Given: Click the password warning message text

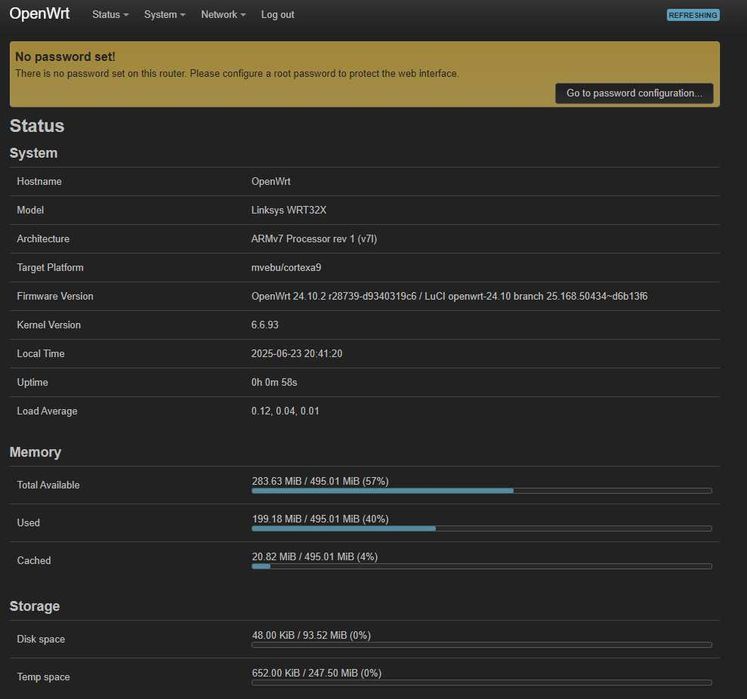Looking at the screenshot, I should coord(237,73).
